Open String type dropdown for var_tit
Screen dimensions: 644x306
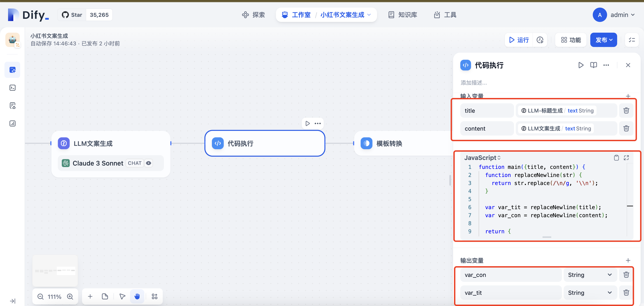[590, 293]
